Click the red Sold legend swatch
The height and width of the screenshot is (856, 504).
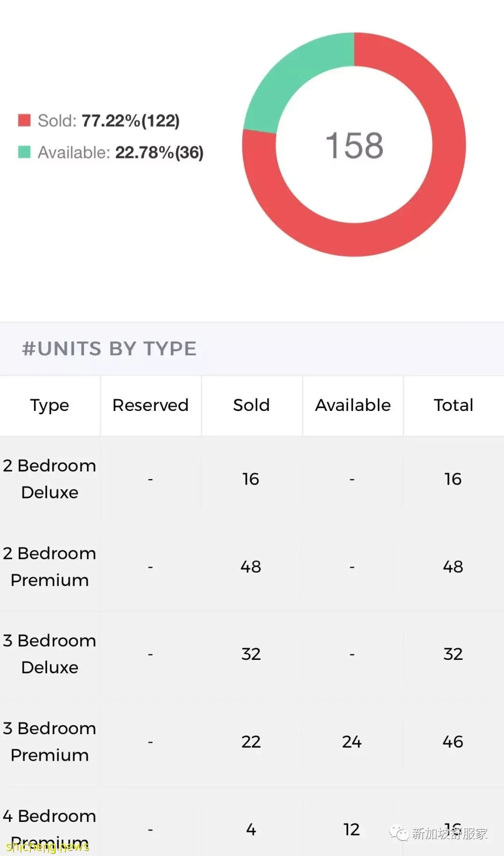click(24, 120)
